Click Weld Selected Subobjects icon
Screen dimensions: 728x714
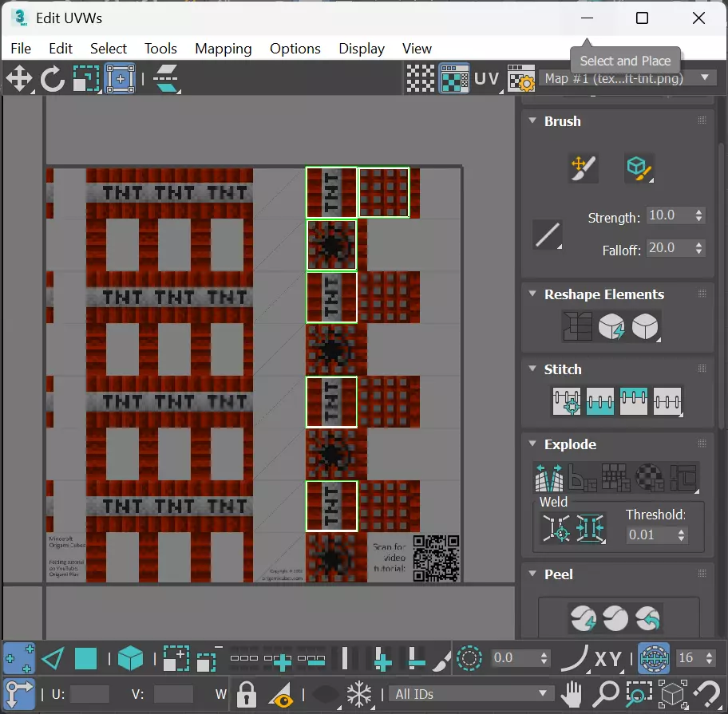590,528
